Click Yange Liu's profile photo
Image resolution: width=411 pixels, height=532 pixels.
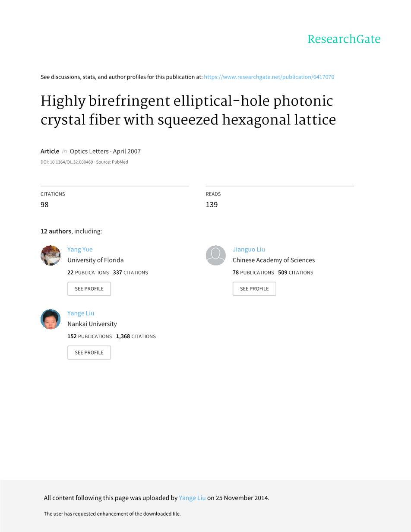51,319
